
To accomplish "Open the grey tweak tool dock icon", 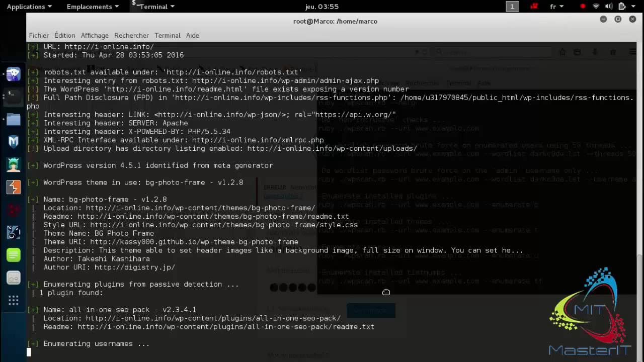I will point(13,278).
